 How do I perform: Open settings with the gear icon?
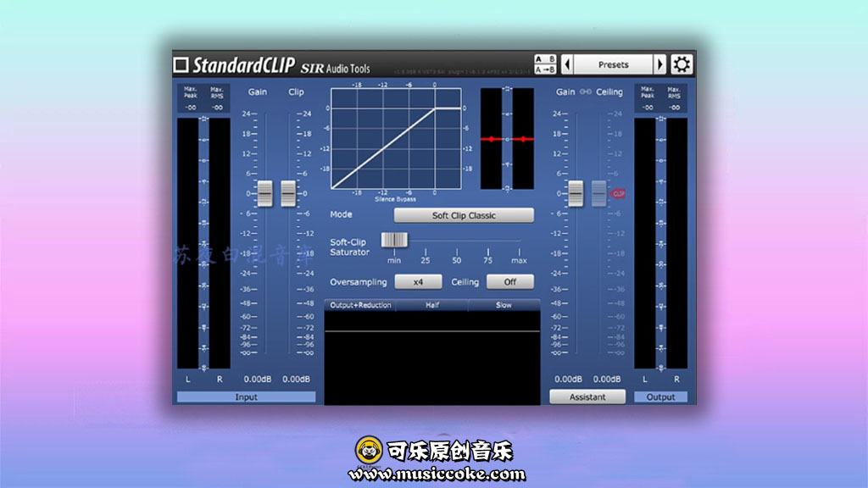tap(682, 64)
